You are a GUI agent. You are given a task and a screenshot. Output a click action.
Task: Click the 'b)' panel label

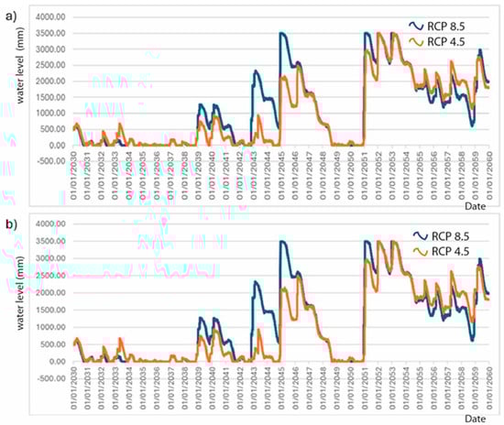(x=11, y=224)
